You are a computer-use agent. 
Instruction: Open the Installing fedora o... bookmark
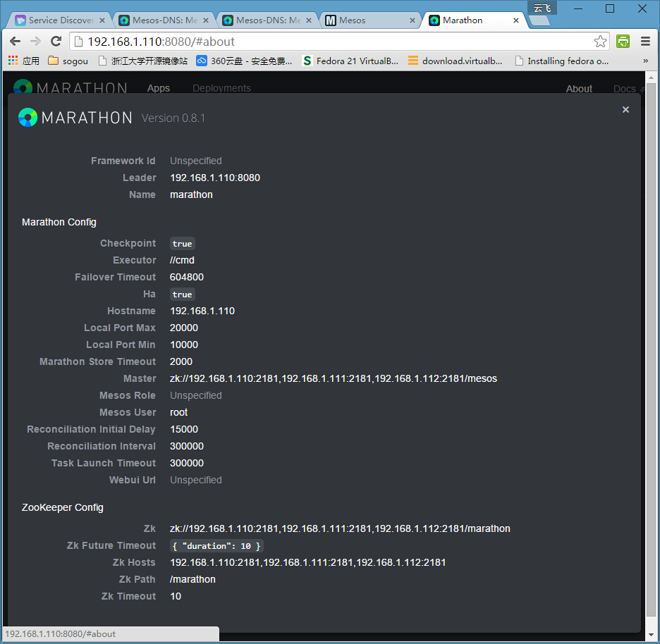[x=561, y=61]
